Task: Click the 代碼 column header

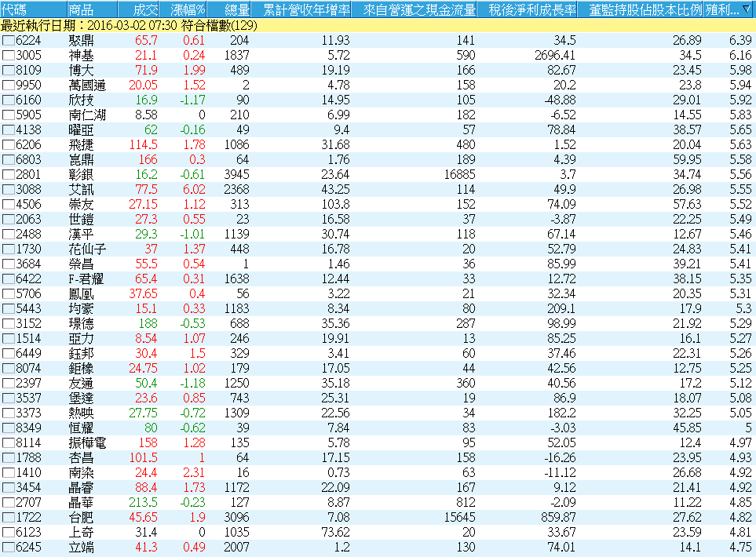Action: tap(15, 10)
